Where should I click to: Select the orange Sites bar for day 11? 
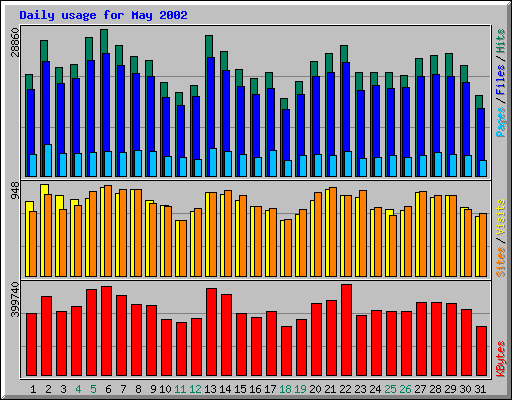pos(183,248)
